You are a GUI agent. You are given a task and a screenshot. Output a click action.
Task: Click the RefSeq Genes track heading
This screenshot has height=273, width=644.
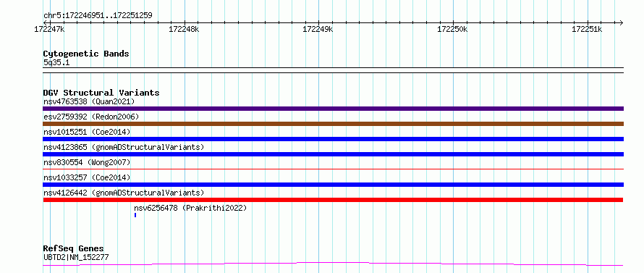point(74,248)
